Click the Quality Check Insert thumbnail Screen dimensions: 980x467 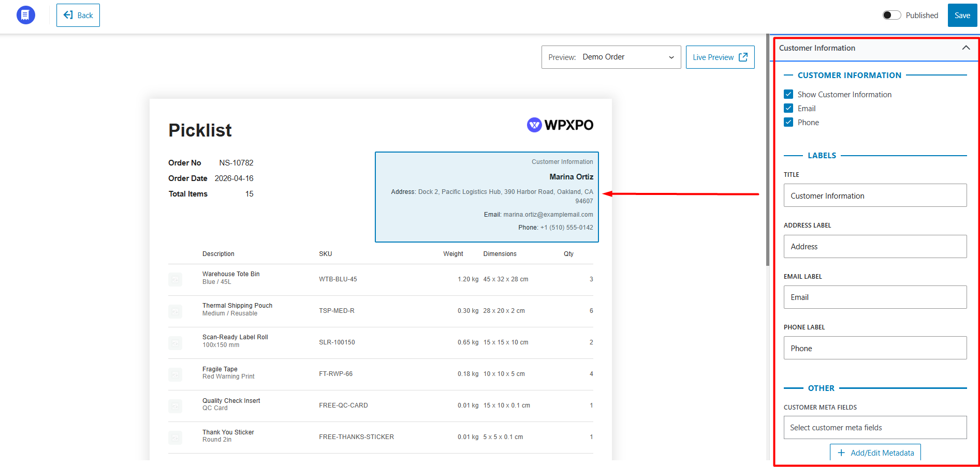[x=175, y=405]
